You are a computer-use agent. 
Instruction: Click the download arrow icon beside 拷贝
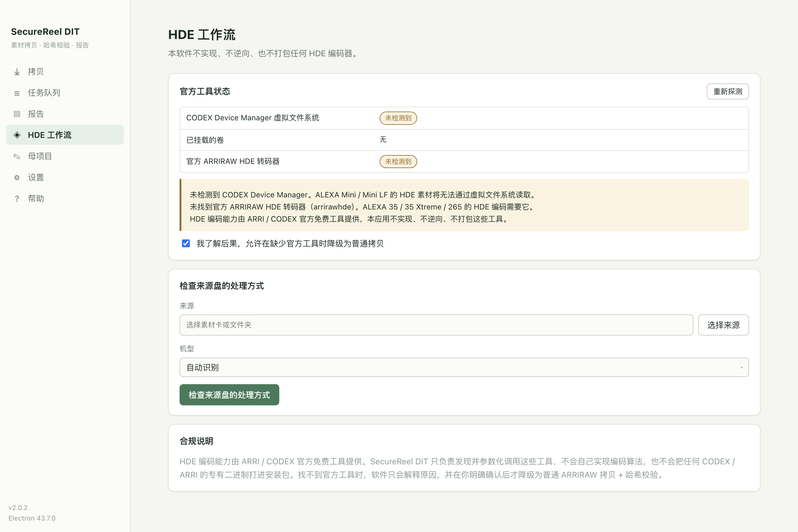[x=17, y=72]
